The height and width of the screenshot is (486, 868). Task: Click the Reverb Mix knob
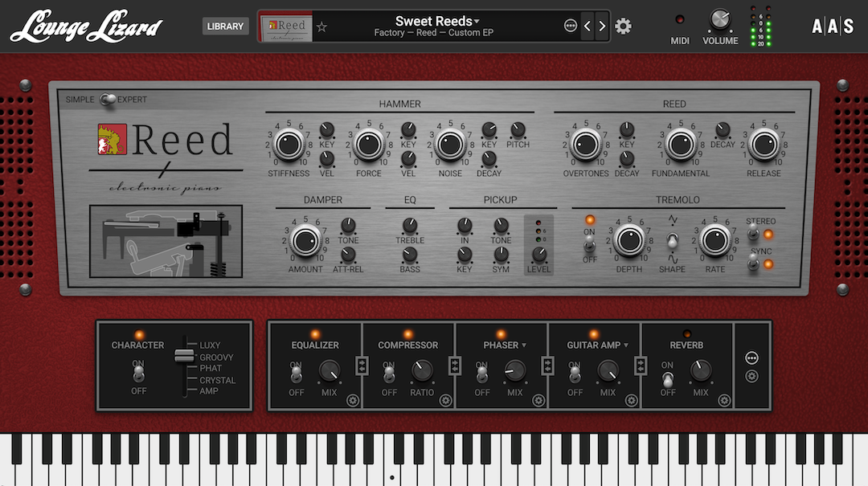click(701, 370)
